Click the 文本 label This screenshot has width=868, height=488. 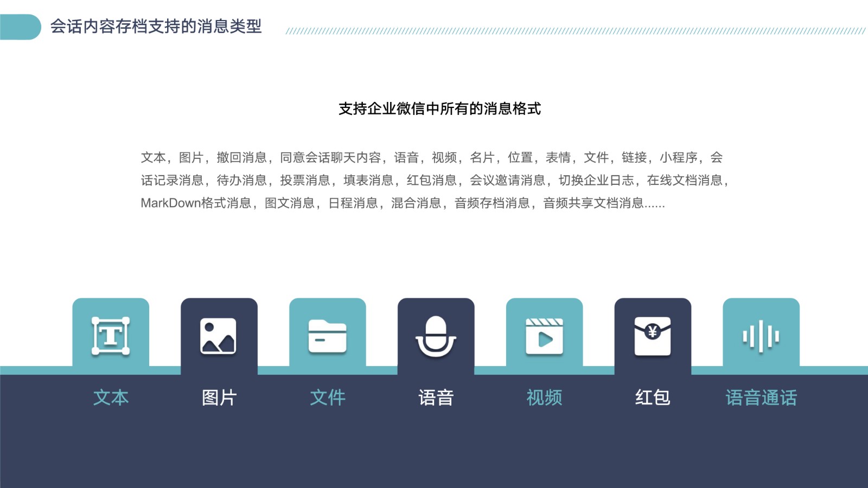click(111, 397)
